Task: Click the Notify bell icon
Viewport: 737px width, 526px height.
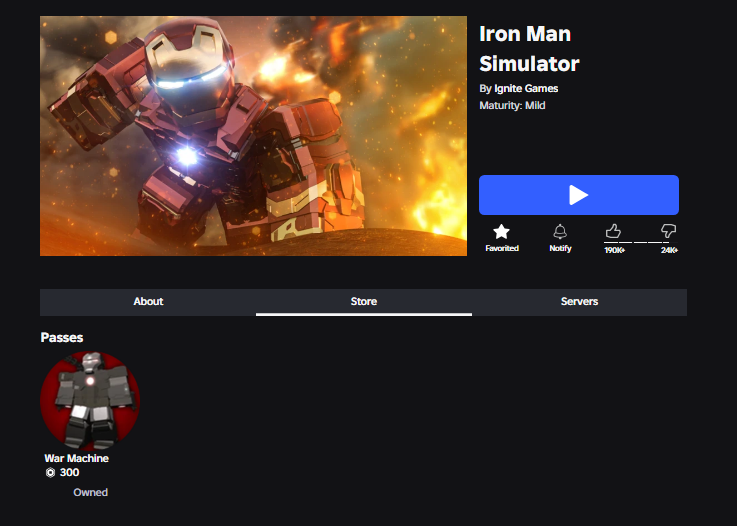Action: [560, 231]
